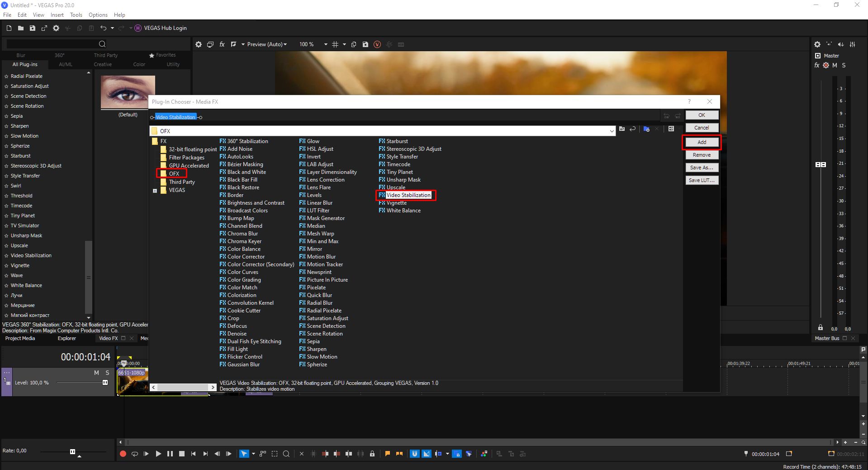Jump to project start in transport bar

194,454
